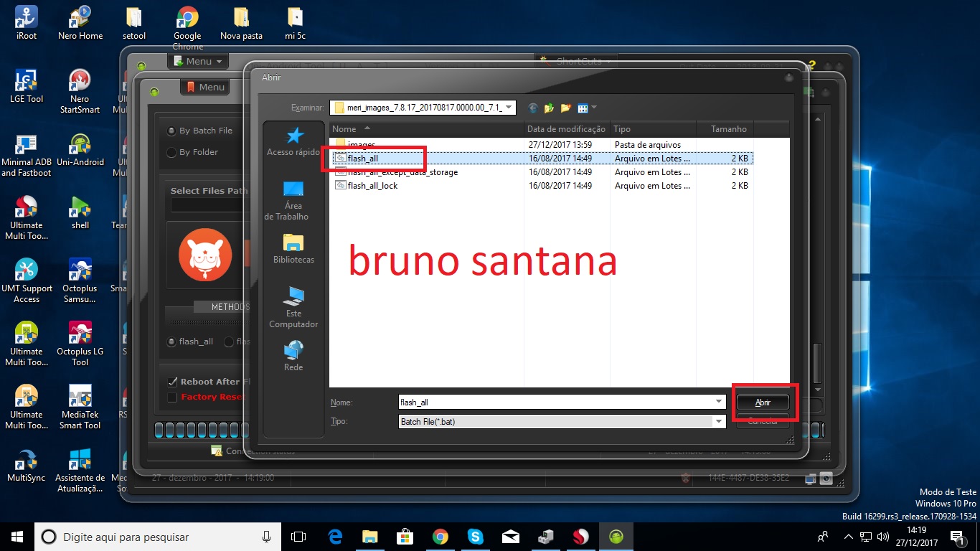Click Abrir to open selected file
Screen dimensions: 980x551
click(763, 402)
